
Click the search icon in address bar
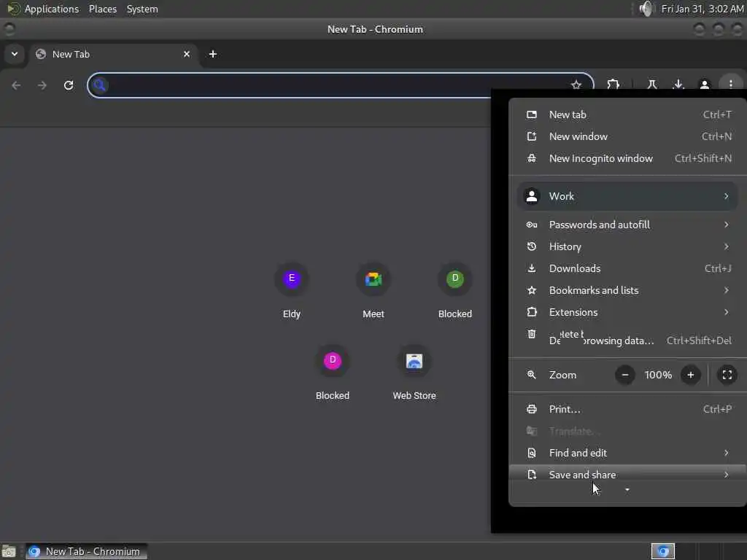pos(99,85)
